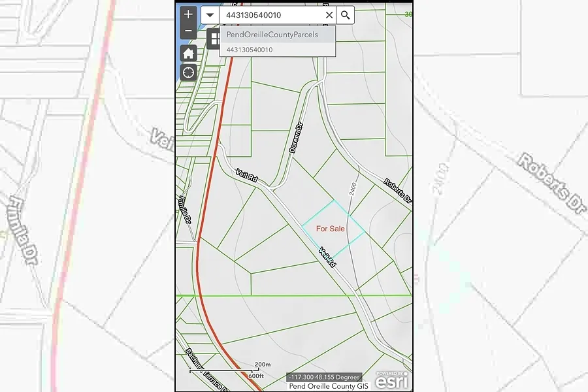This screenshot has width=588, height=392.
Task: Open the Esri logo link
Action: 391,380
